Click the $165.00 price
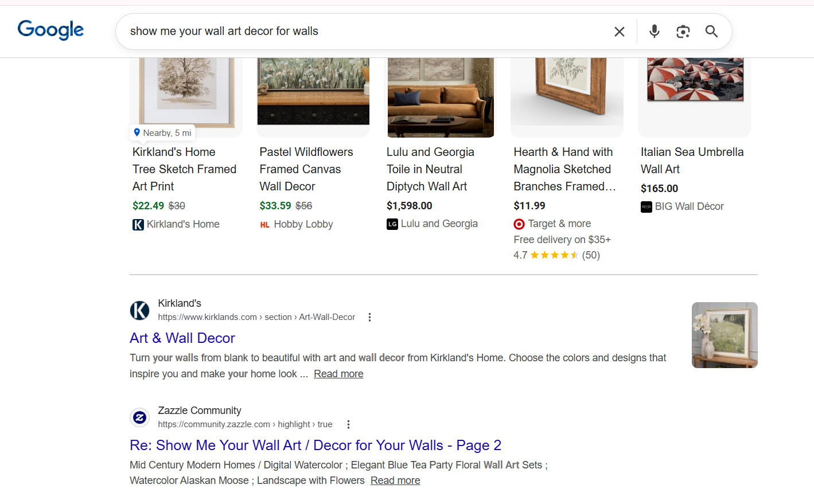 (x=659, y=189)
